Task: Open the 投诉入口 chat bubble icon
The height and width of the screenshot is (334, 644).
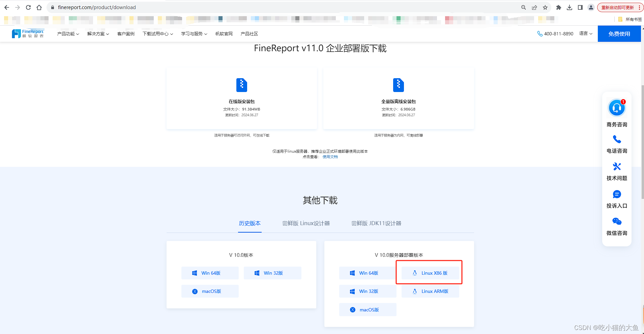Action: click(617, 194)
